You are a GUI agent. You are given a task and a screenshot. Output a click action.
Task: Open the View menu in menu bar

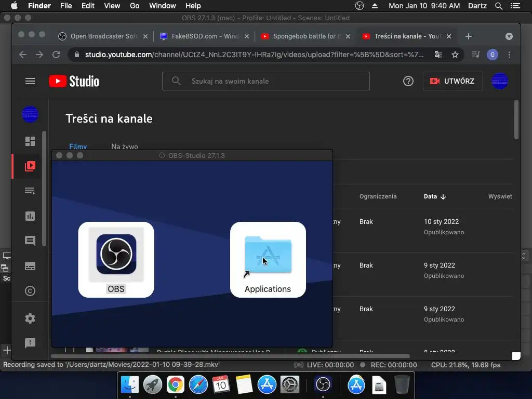(112, 6)
